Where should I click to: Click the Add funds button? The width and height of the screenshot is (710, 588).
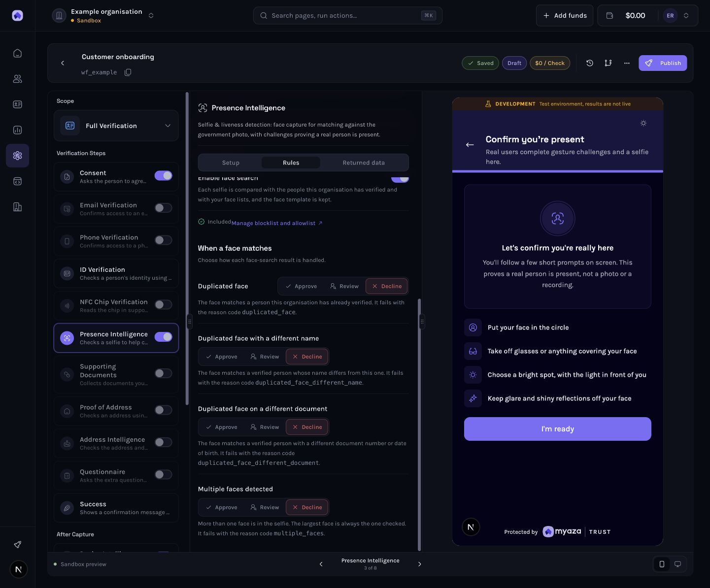pyautogui.click(x=565, y=16)
